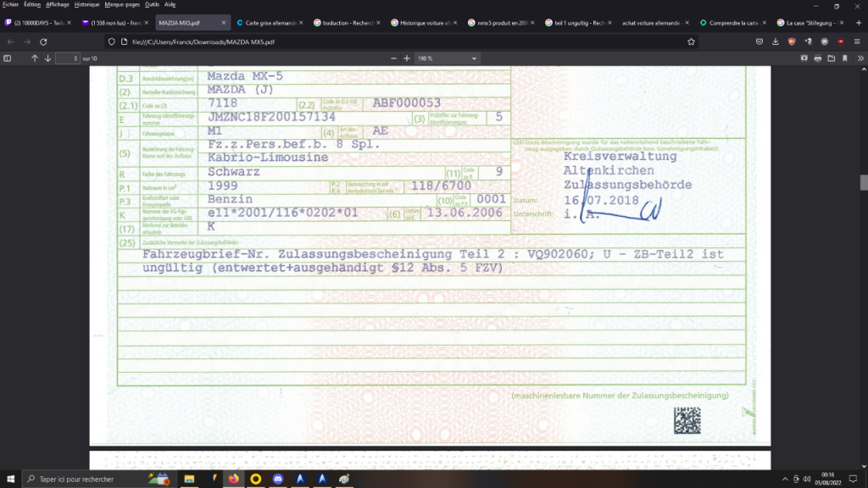Open the Édition menu
The image size is (868, 488).
click(x=32, y=4)
